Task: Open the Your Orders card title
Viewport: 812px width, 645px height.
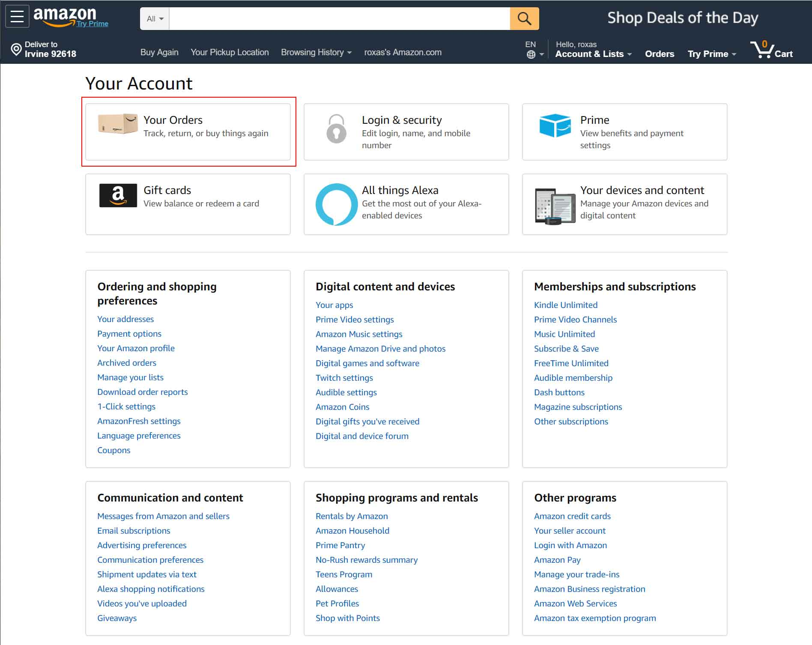Action: (x=173, y=120)
